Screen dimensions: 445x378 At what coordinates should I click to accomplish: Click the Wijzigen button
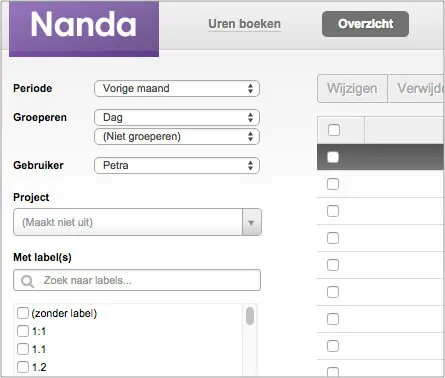point(352,89)
